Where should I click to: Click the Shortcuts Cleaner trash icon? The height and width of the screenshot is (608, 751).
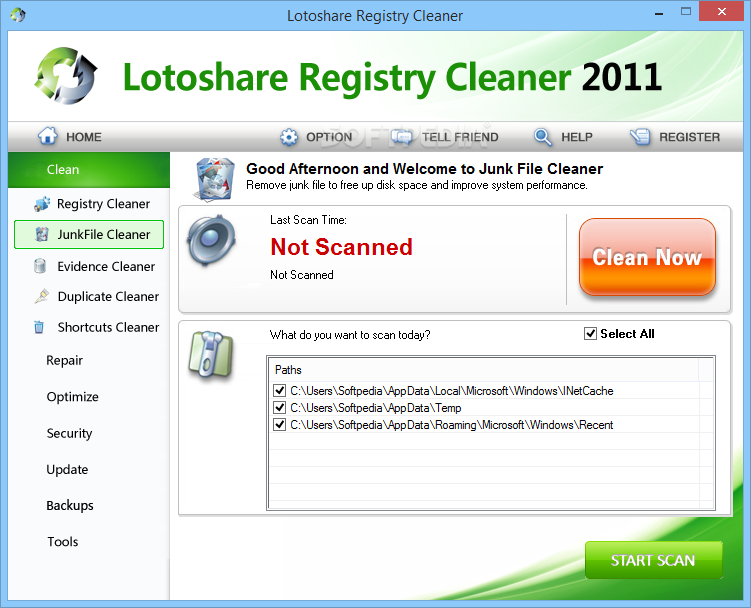(x=39, y=327)
